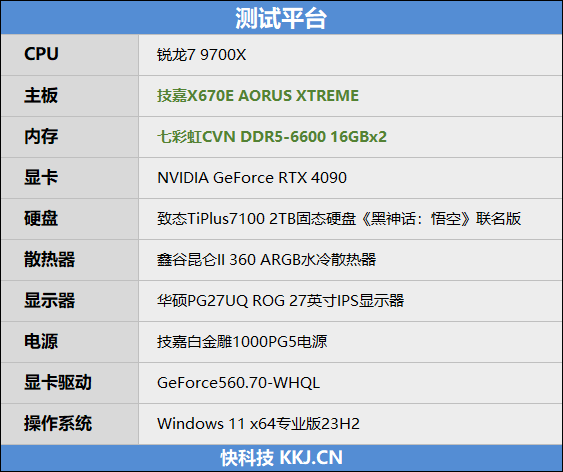Screen dimensions: 563x472
Task: Select the 显卡驱动 row label
Action: [x=58, y=382]
